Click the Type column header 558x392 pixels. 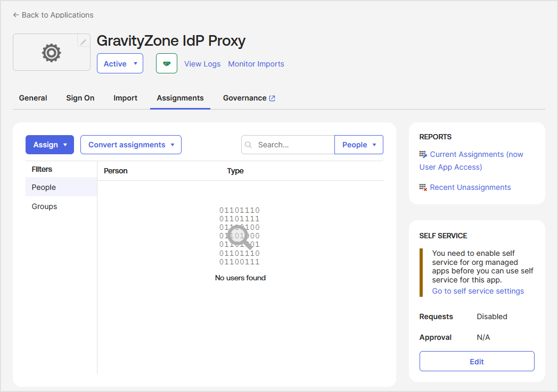coord(235,171)
